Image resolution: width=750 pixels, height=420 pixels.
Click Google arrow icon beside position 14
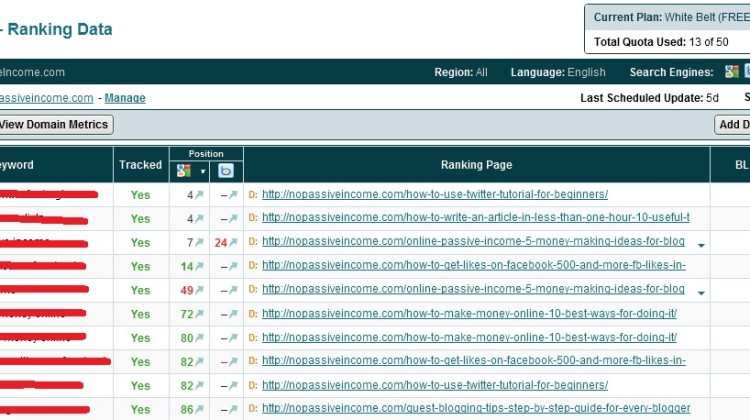click(199, 266)
